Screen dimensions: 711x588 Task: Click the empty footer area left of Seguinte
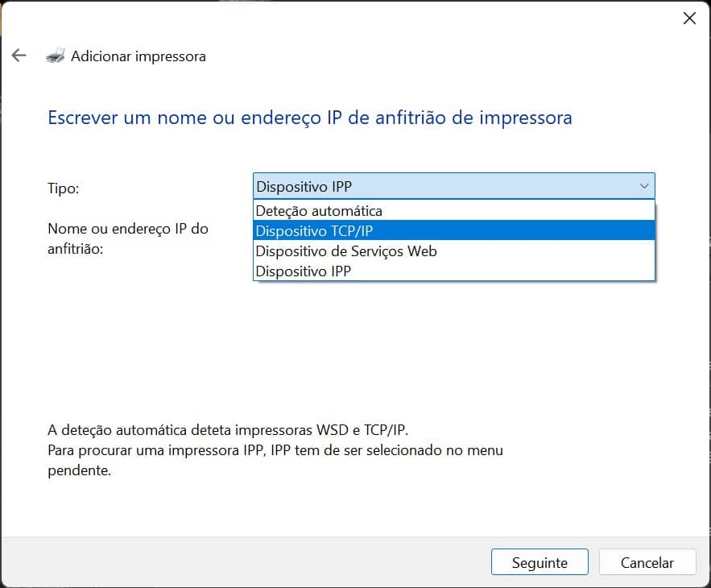[x=242, y=562]
